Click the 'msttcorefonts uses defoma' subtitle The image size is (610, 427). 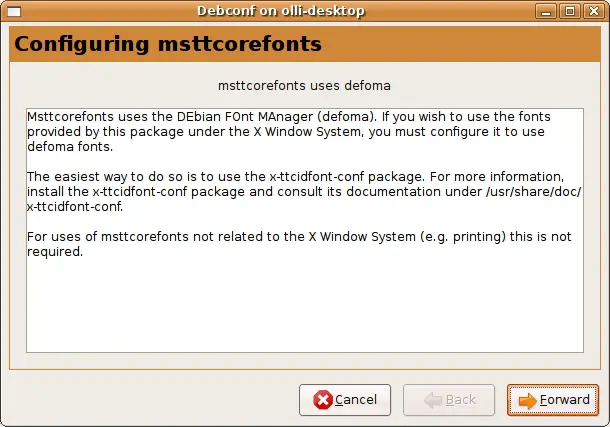tap(304, 87)
